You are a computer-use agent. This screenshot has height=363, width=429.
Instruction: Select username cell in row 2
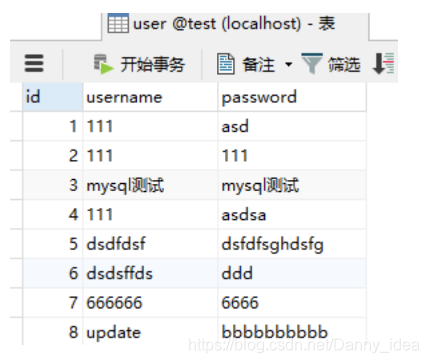150,156
